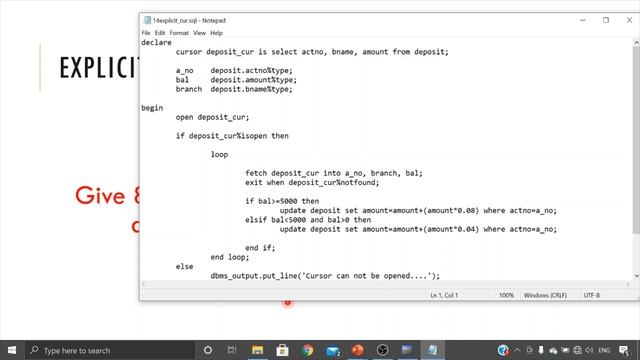Viewport: 640px width, 360px height.
Task: Open the OneDrive cloud tray icon
Action: pos(553,350)
